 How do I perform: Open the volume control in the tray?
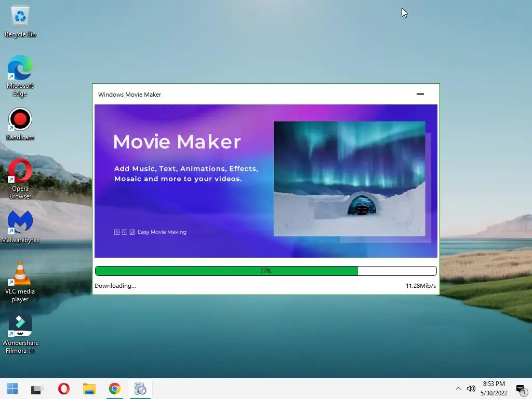(471, 389)
